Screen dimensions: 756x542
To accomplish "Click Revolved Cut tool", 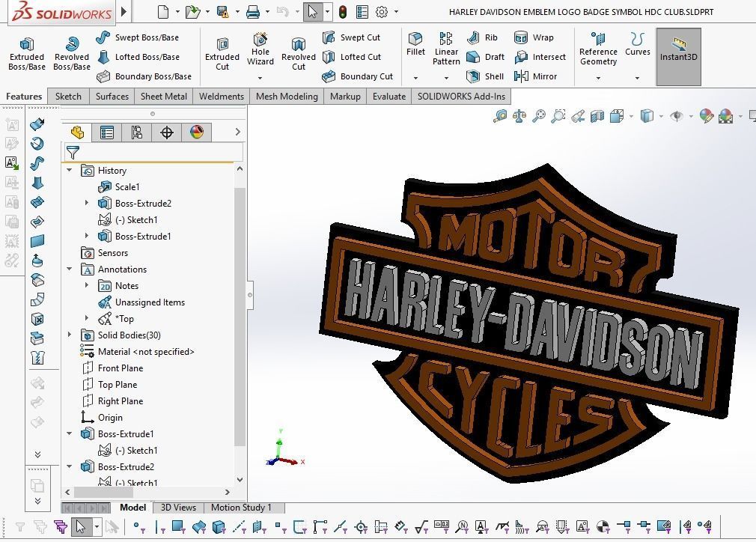I will pyautogui.click(x=299, y=54).
